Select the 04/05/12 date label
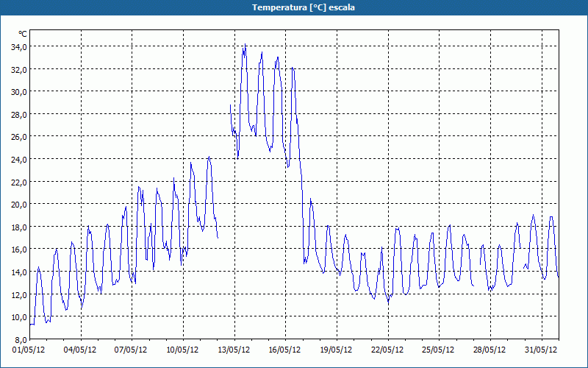Image resolution: width=588 pixels, height=368 pixels. coord(80,350)
